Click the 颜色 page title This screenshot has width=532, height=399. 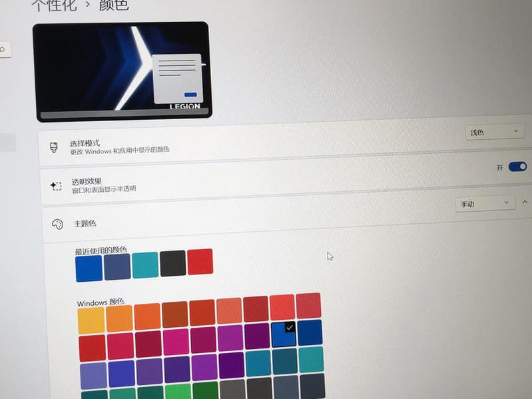[x=114, y=5]
